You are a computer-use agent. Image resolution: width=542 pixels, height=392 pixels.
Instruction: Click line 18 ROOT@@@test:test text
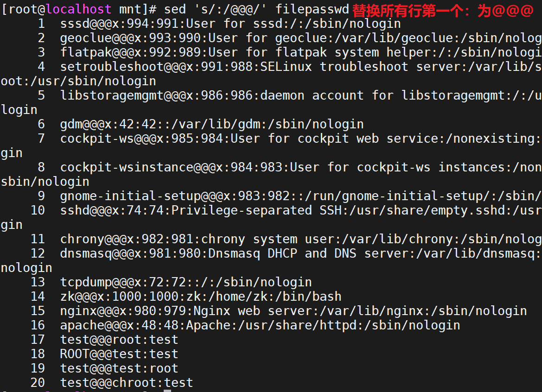[119, 354]
